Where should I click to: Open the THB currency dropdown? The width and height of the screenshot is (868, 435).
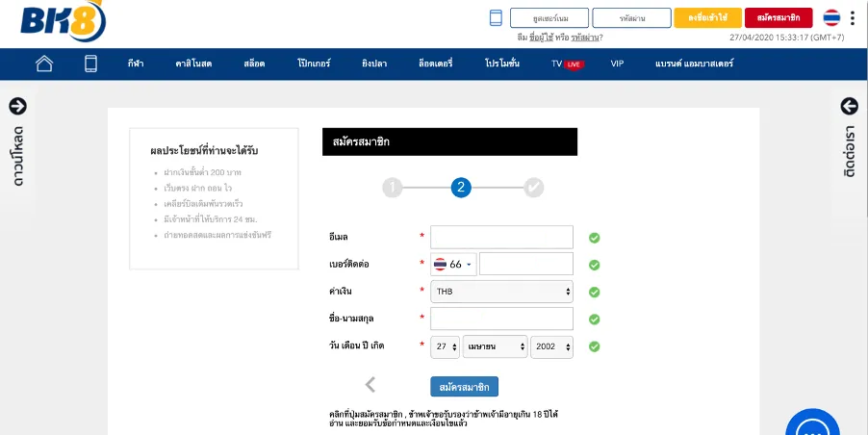[x=501, y=292]
